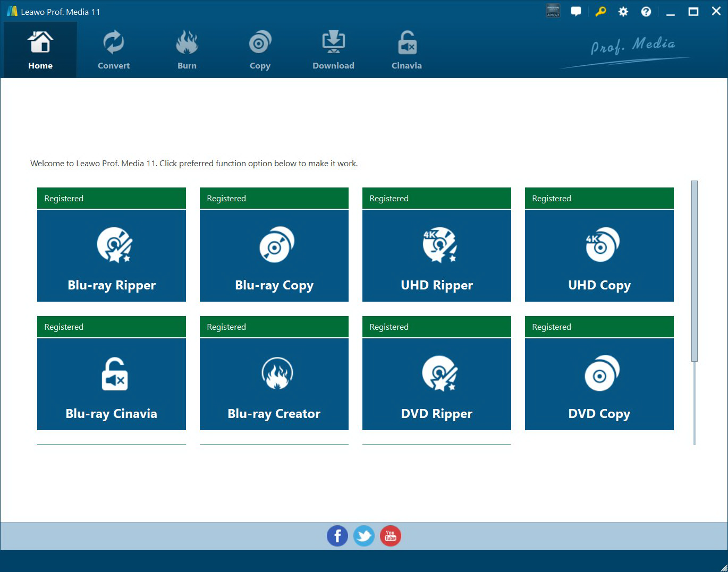Open the Copy tab in the top bar
The image size is (728, 572).
pyautogui.click(x=260, y=51)
